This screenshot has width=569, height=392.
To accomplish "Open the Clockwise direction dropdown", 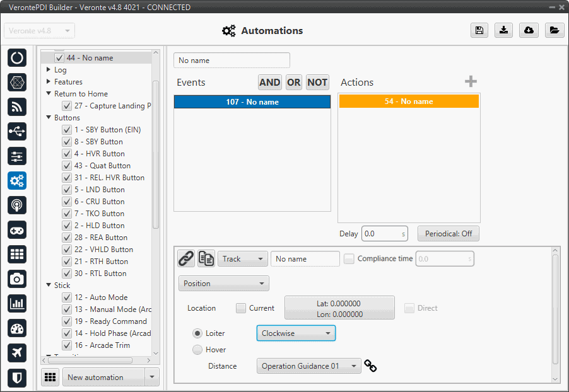I will click(x=296, y=333).
